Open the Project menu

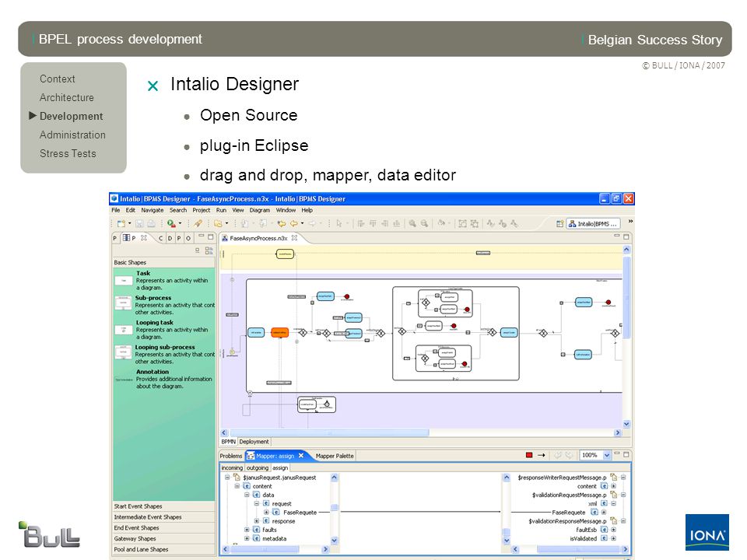click(x=201, y=210)
